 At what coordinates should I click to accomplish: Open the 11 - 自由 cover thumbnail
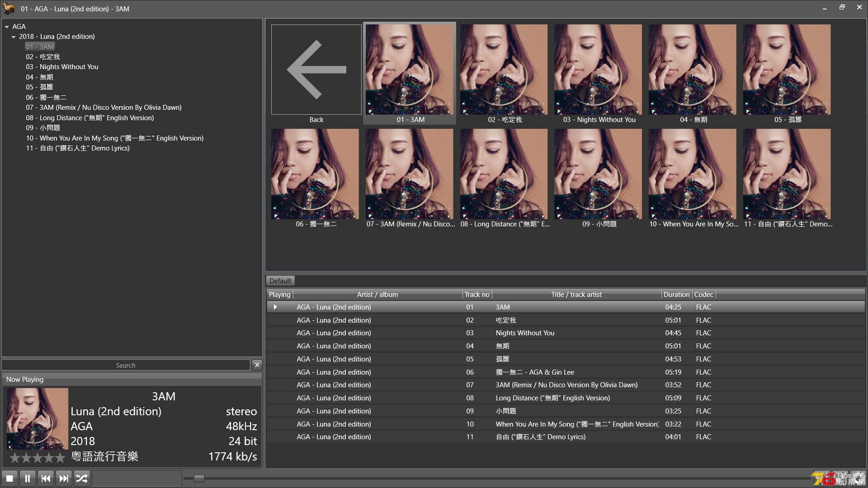787,174
